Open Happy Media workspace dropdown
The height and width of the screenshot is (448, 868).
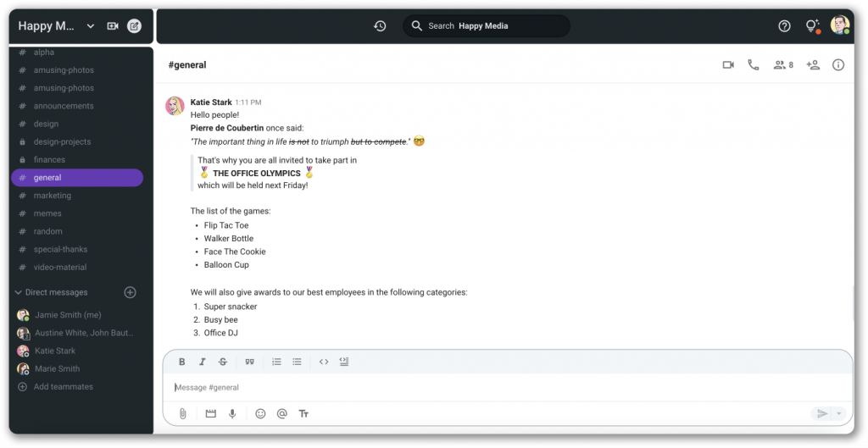click(x=90, y=26)
